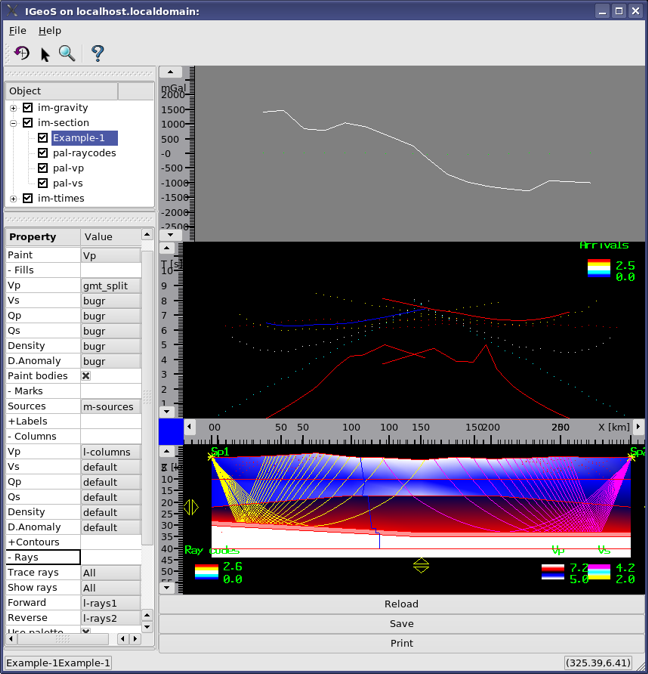Screen dimensions: 648x674
Task: Open the Vp gmt_split fill dropdown
Action: pos(110,286)
